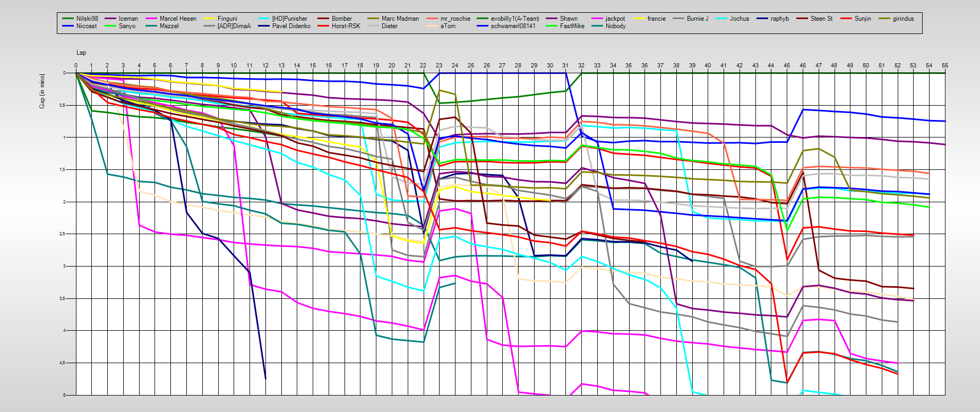Image resolution: width=980 pixels, height=412 pixels.
Task: Select the FastMike legend entry
Action: click(572, 26)
